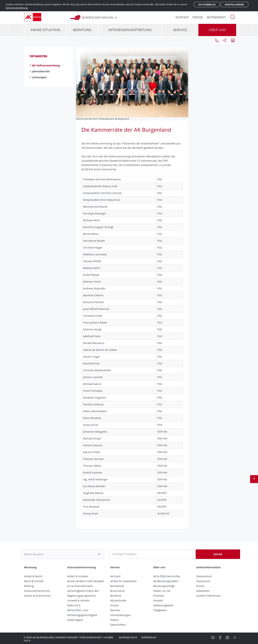Focus the Suchbegriff eingeben field
258x644 pixels.
click(151, 554)
